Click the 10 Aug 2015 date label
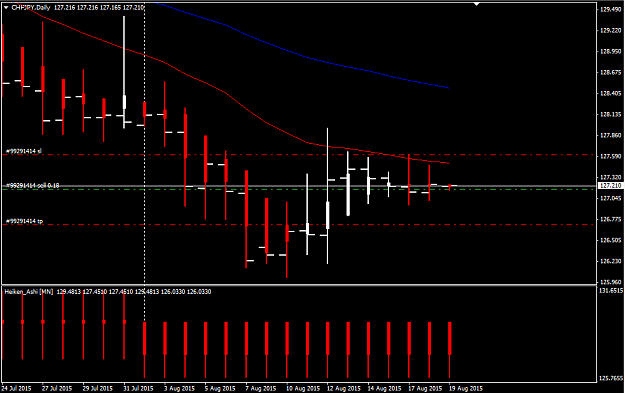The height and width of the screenshot is (393, 625). point(303,388)
